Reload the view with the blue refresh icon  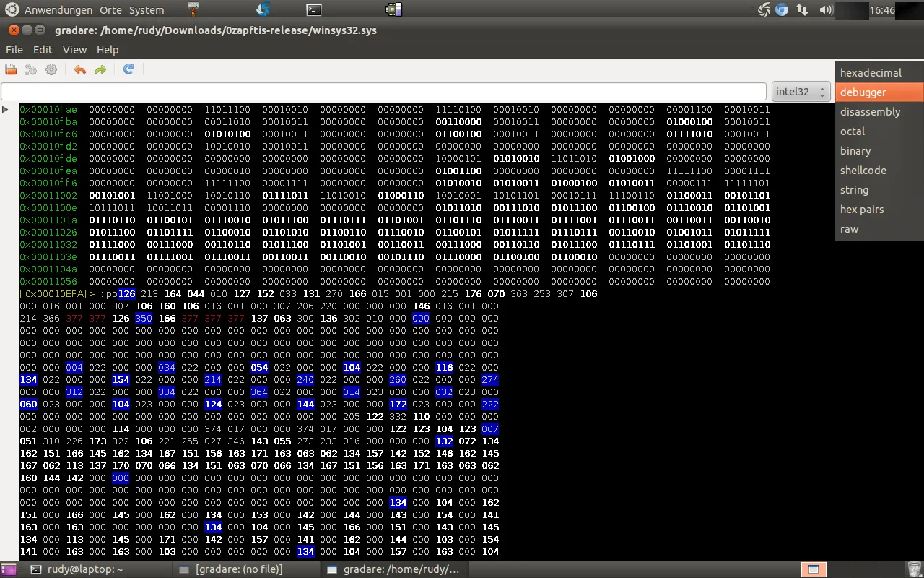128,69
